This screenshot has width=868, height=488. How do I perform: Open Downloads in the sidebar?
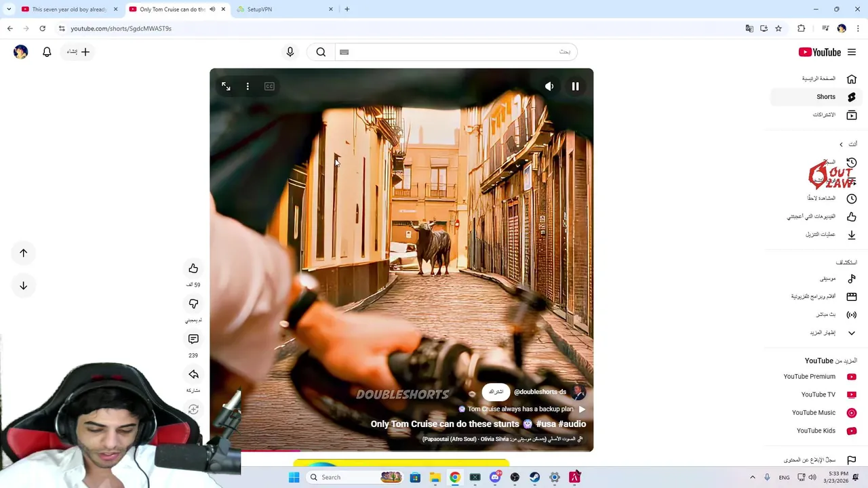pyautogui.click(x=816, y=235)
